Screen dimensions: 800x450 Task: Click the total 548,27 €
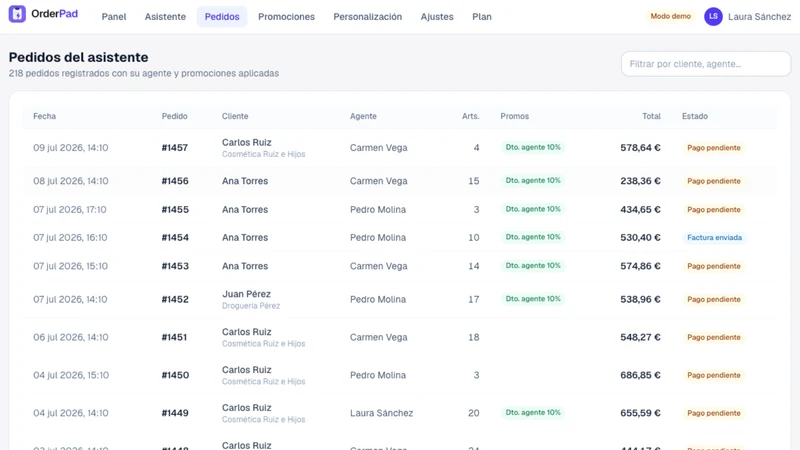(640, 337)
